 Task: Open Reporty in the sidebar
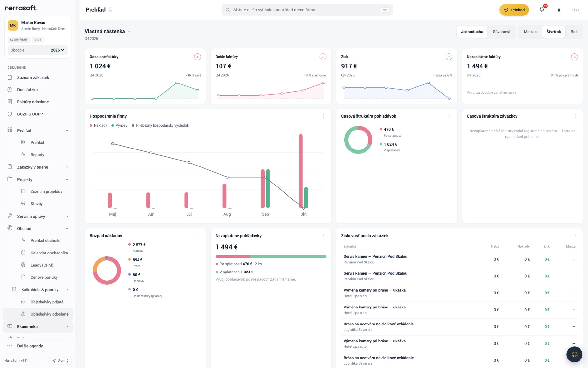[38, 155]
